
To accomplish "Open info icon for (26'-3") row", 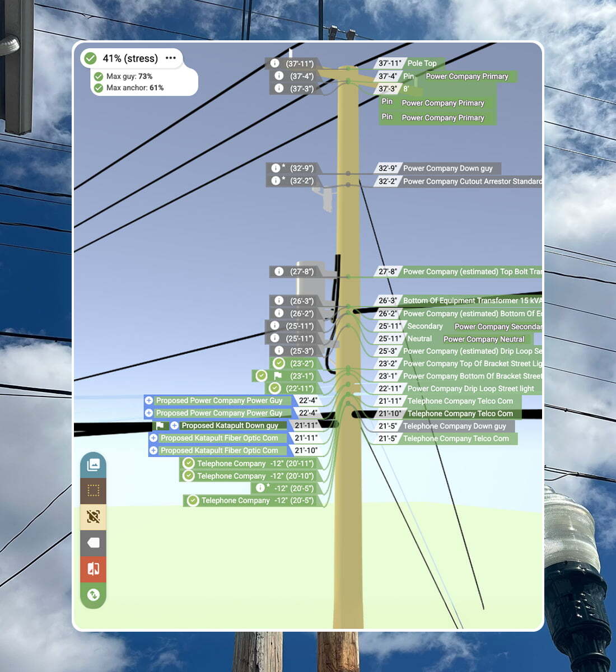I will point(279,301).
